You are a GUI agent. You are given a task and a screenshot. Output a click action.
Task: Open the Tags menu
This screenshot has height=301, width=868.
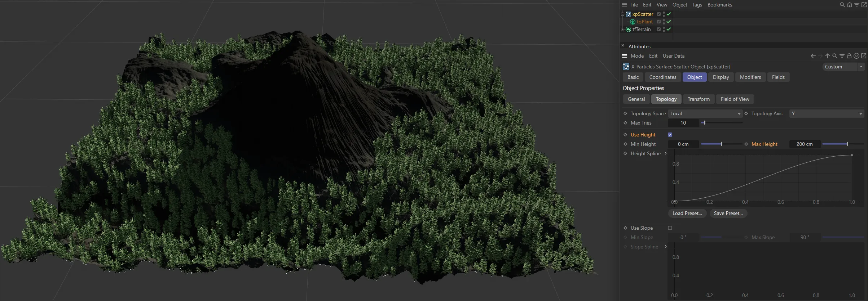click(x=697, y=5)
